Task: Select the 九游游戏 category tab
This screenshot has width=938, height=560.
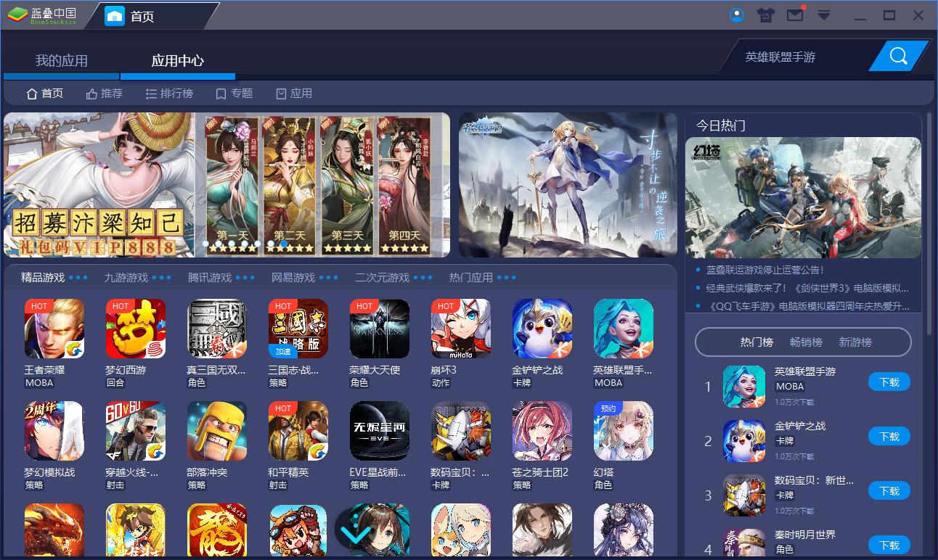Action: [x=126, y=277]
